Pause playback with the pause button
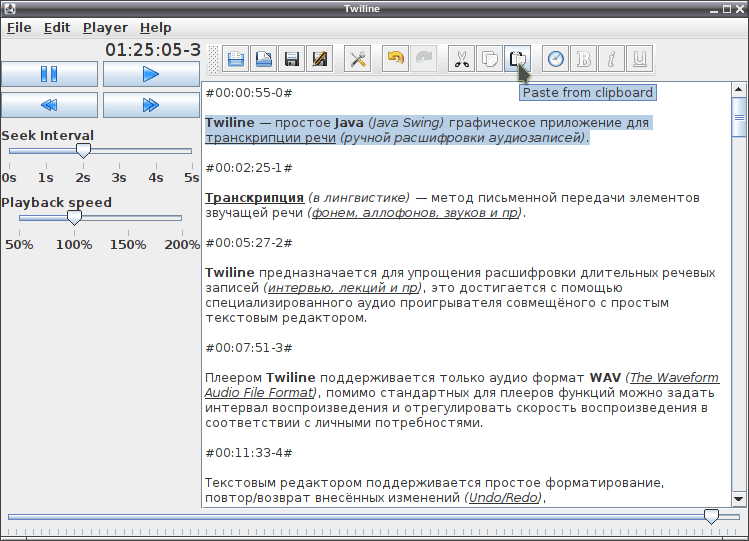Viewport: 749px width, 541px height. (x=49, y=74)
